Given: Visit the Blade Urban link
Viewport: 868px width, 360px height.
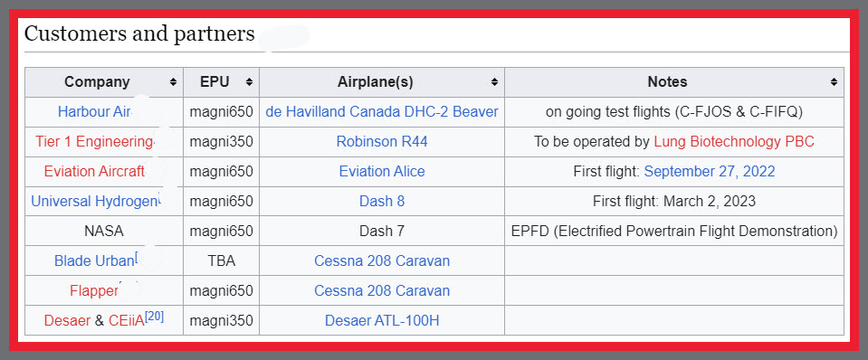Looking at the screenshot, I should pos(94,261).
